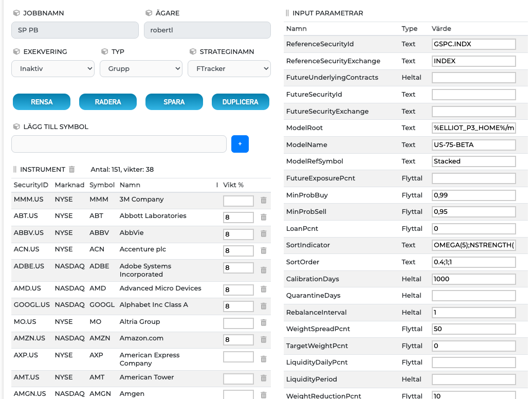Image resolution: width=532 pixels, height=399 pixels.
Task: Click the RENSA button
Action: (42, 102)
